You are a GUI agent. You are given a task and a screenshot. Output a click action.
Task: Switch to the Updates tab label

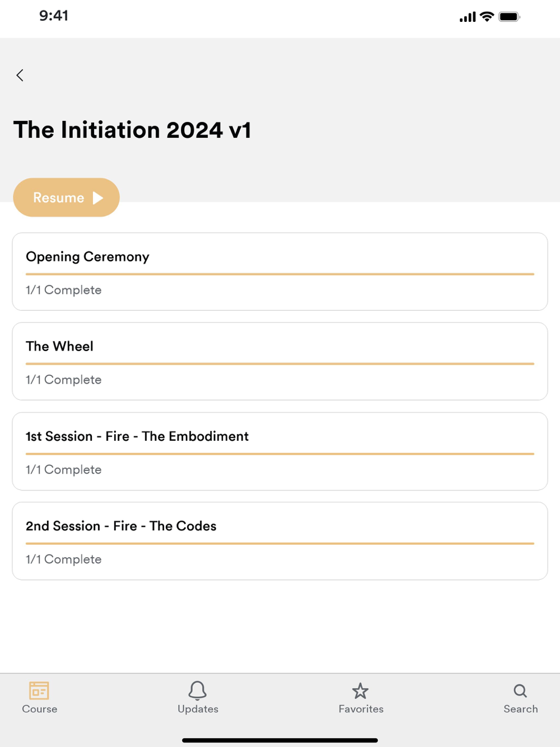point(198,709)
